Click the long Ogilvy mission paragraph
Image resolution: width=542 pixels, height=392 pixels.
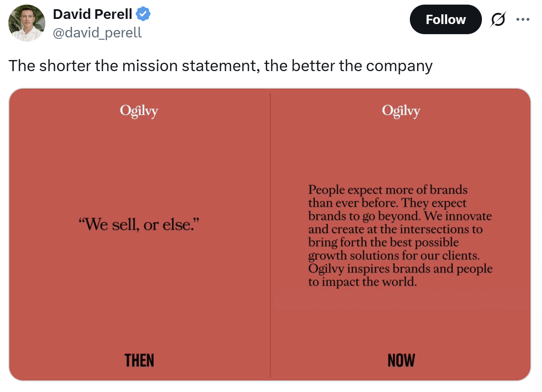click(400, 235)
